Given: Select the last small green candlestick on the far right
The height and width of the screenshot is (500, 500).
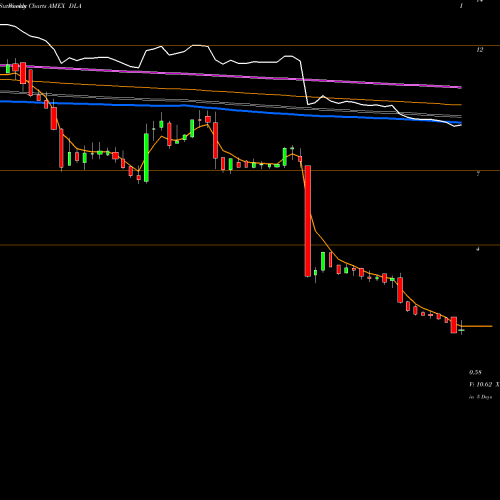Looking at the screenshot, I should [462, 330].
